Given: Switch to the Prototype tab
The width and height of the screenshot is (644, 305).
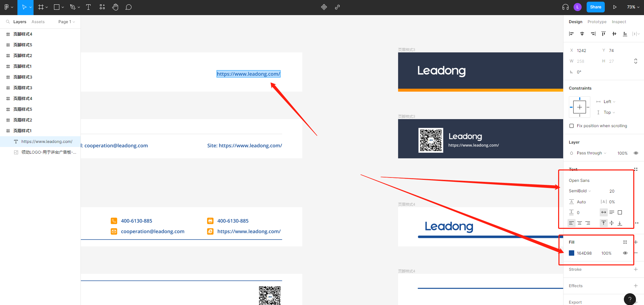Looking at the screenshot, I should tap(597, 22).
